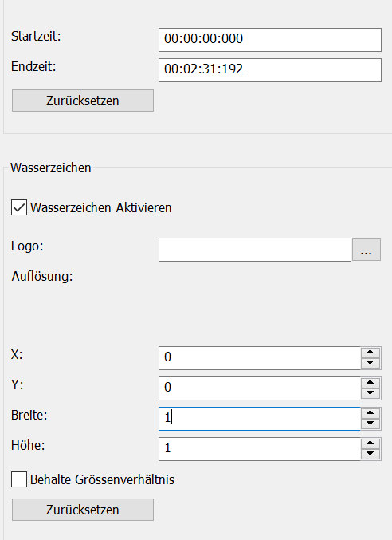Click the Logo label
Image resolution: width=392 pixels, height=540 pixels.
[27, 246]
